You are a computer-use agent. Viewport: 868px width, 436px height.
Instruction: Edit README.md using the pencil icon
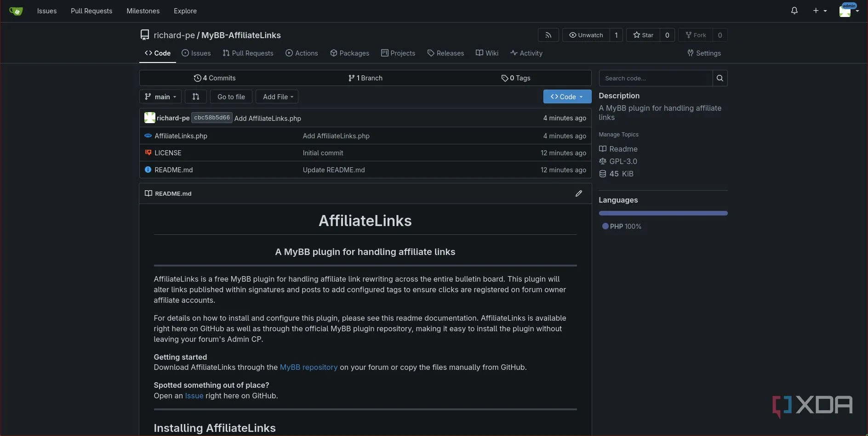(579, 193)
